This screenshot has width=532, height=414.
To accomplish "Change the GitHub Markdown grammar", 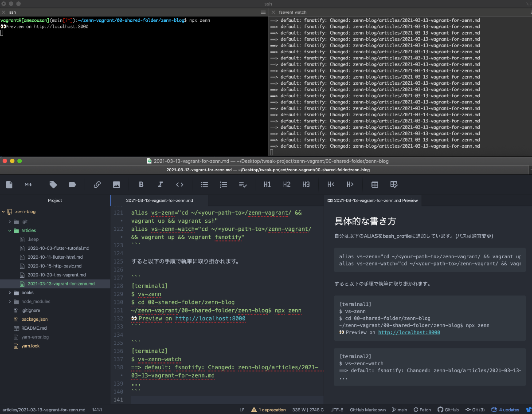I will pos(368,410).
